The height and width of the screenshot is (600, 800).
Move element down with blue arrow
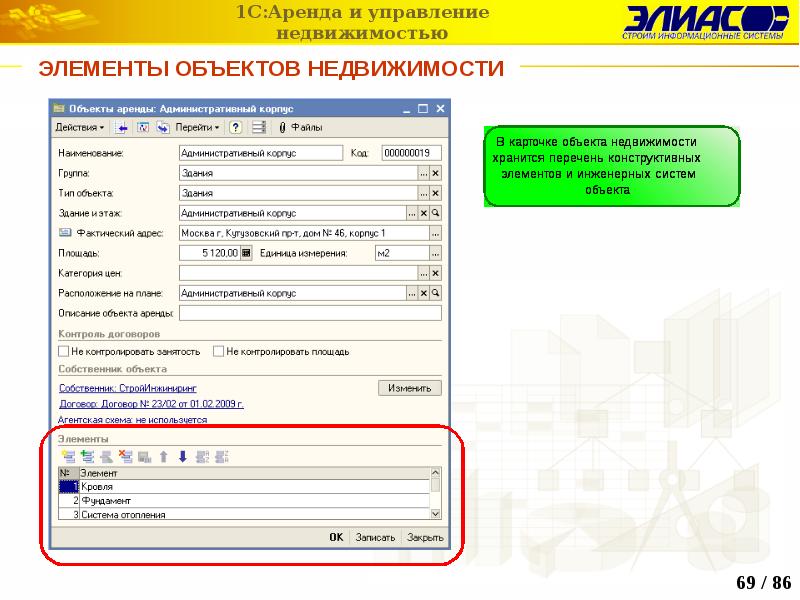182,457
